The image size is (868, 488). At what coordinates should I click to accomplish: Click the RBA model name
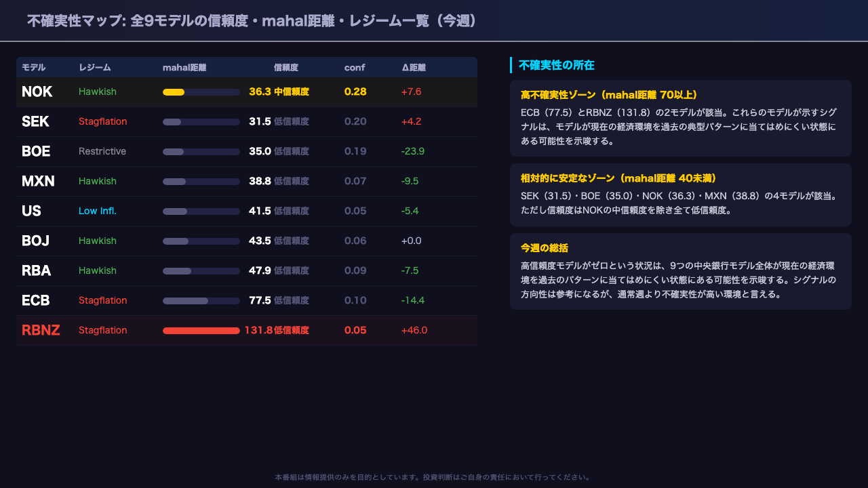click(x=37, y=270)
